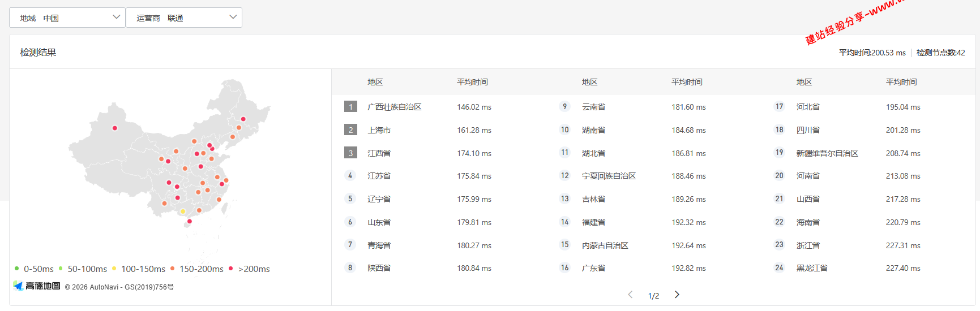Select 福建省 region name

click(x=593, y=222)
